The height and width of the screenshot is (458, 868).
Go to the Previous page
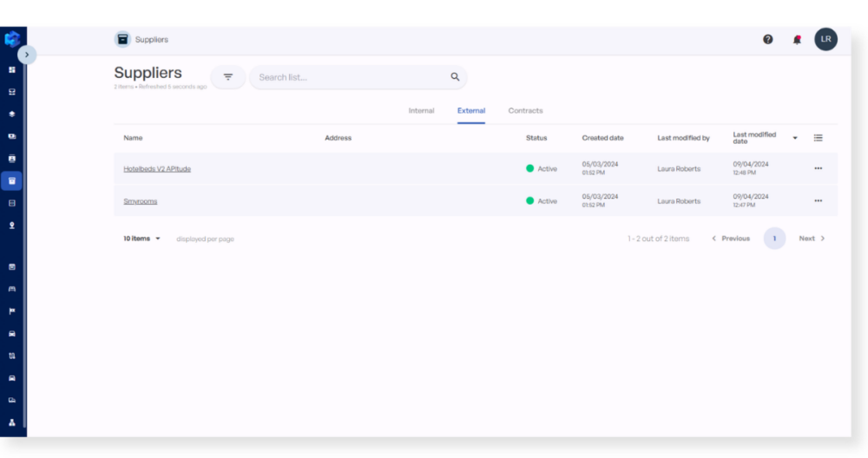tap(731, 239)
